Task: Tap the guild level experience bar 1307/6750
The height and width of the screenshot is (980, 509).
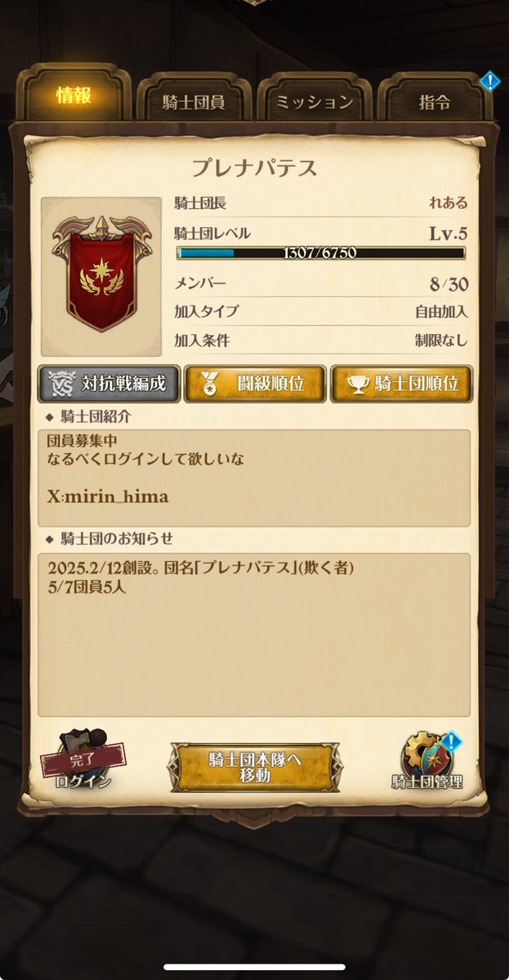Action: 321,253
